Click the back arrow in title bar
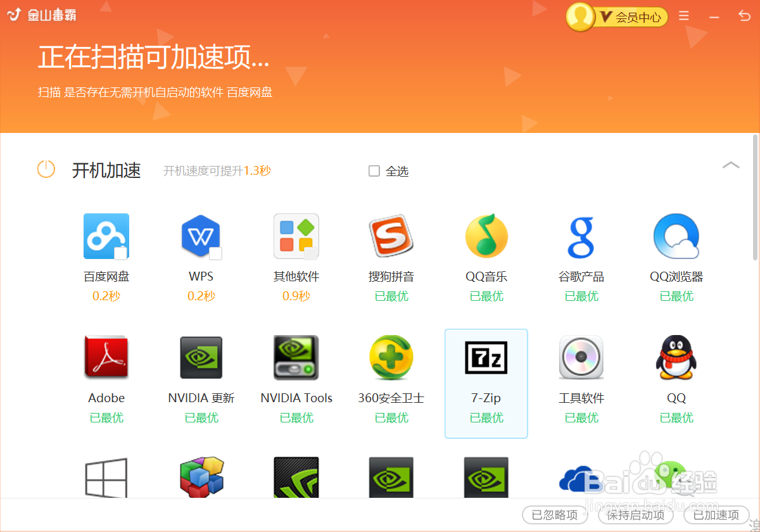This screenshot has height=532, width=760. [745, 16]
